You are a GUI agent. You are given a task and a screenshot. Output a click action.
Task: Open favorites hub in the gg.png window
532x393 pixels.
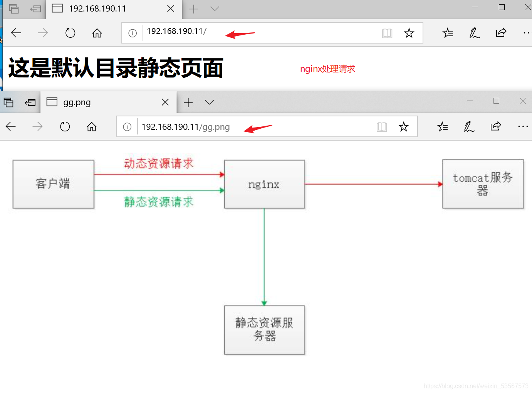[443, 127]
